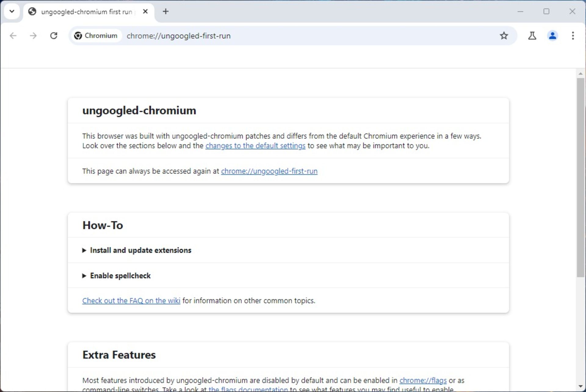Open the flags documentation link
586x392 pixels.
(x=248, y=389)
